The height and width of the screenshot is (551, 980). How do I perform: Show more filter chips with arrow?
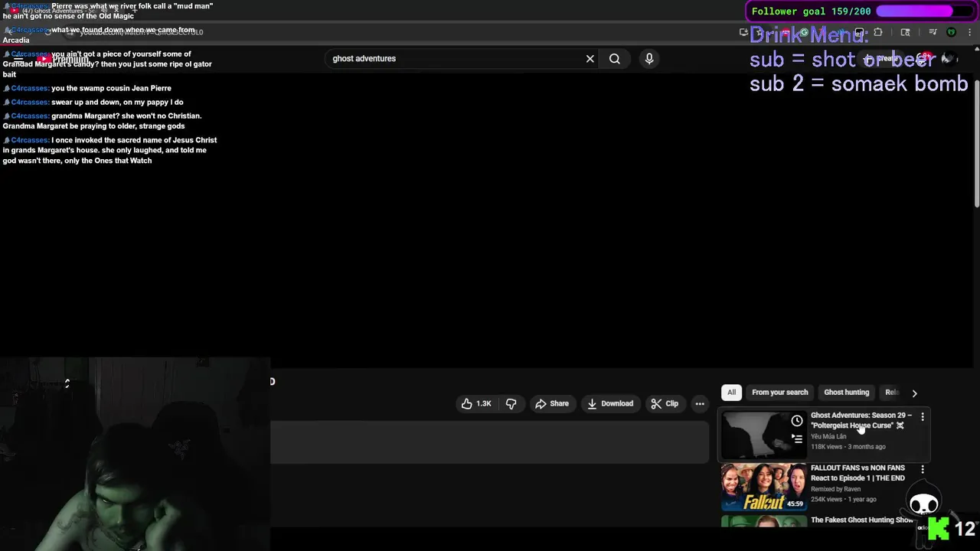click(914, 393)
